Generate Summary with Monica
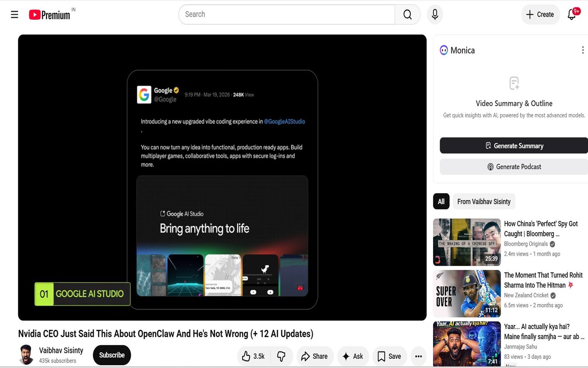 [x=514, y=146]
